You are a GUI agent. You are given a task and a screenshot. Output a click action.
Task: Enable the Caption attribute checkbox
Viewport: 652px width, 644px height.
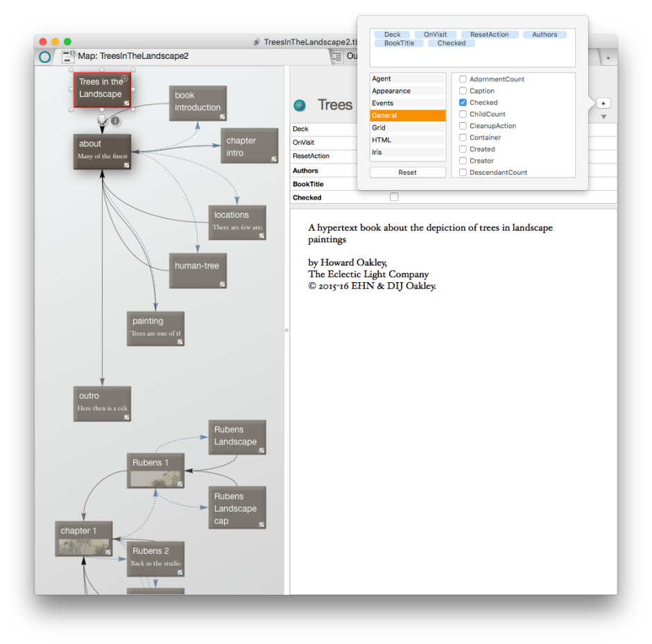click(463, 91)
